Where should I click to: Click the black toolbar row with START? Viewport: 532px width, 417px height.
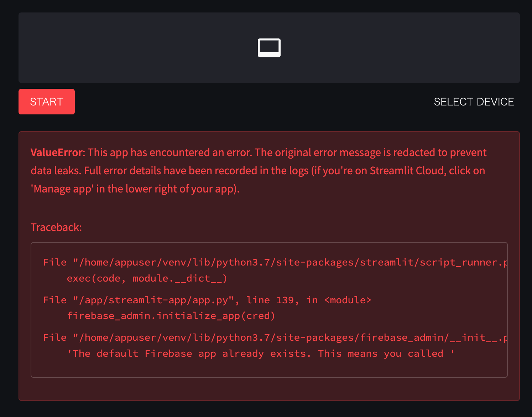click(249, 102)
